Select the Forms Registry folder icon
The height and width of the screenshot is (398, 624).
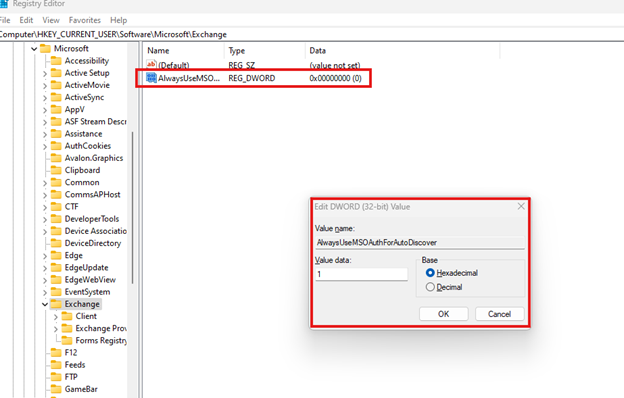click(67, 341)
